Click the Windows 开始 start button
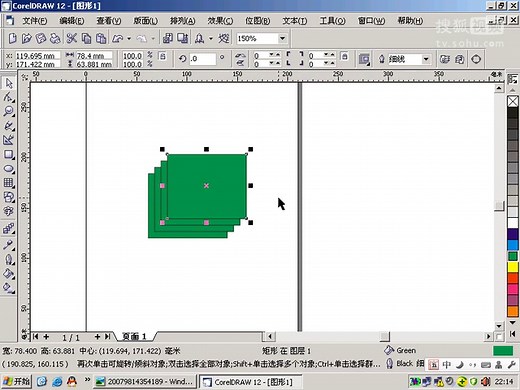Image resolution: width=520 pixels, height=390 pixels. 17,381
